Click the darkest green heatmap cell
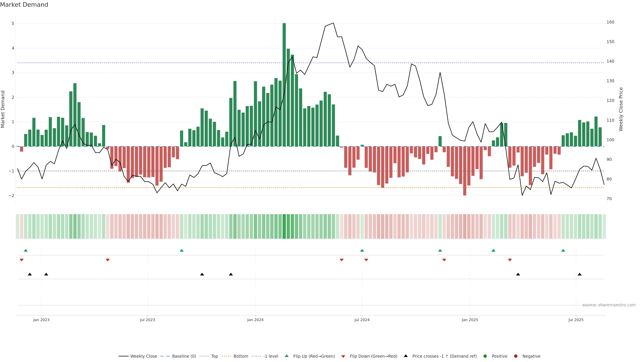This screenshot has height=362, width=644. coord(284,226)
